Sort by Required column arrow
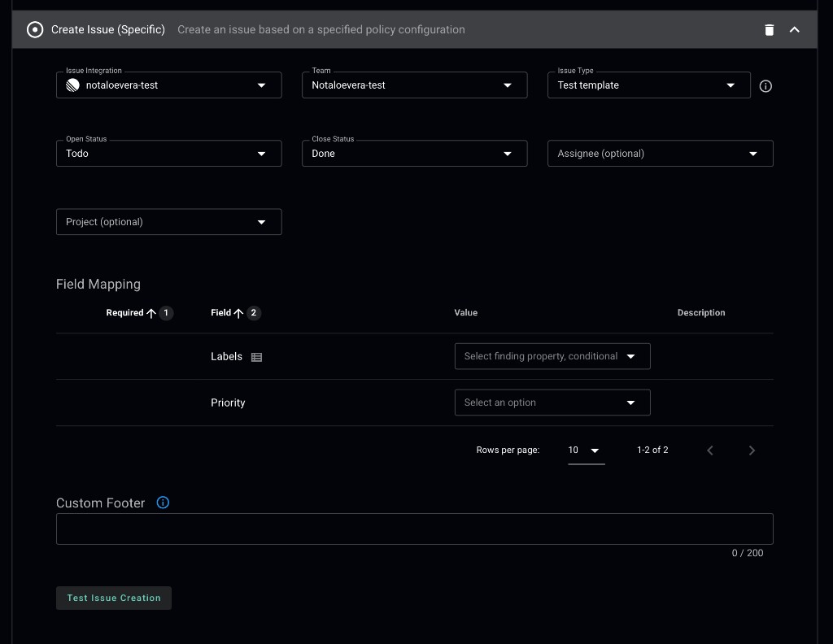This screenshot has height=644, width=833. pos(150,313)
